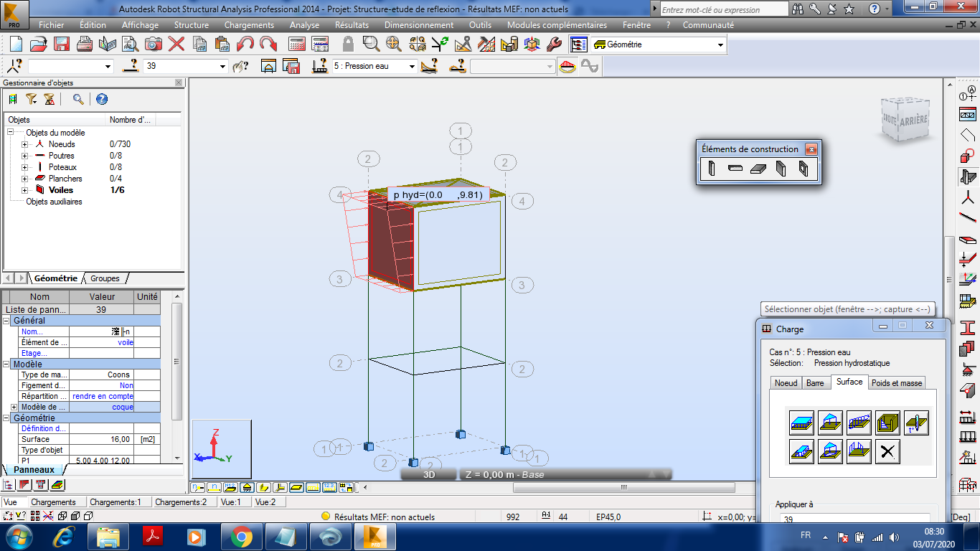Click the keyword search field in title bar
Image resolution: width=980 pixels, height=551 pixels.
(723, 9)
